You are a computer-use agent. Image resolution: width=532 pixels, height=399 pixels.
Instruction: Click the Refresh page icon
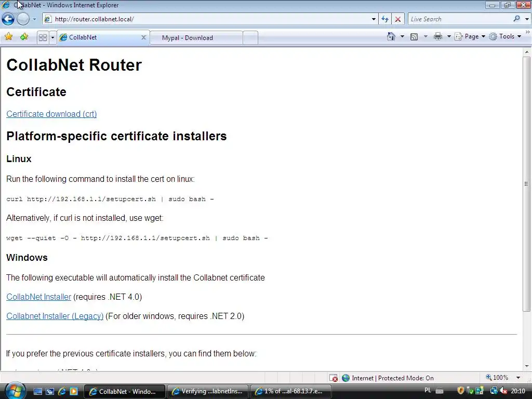click(x=385, y=19)
